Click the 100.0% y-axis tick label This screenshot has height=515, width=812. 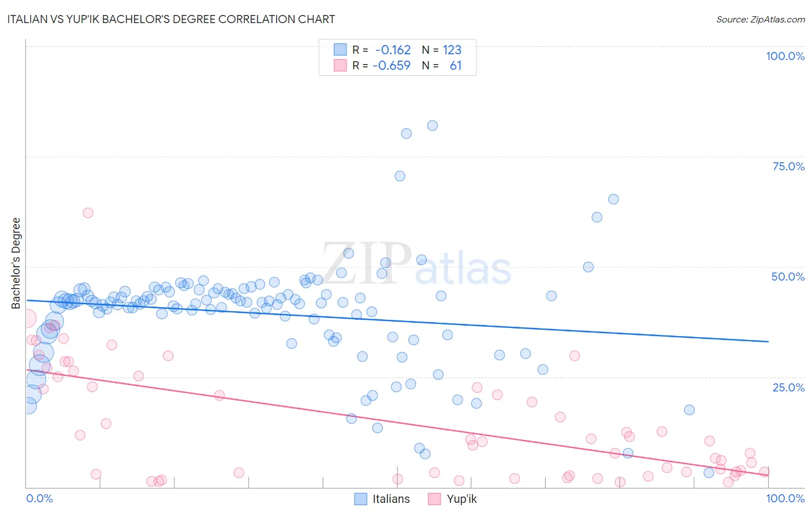tap(785, 56)
